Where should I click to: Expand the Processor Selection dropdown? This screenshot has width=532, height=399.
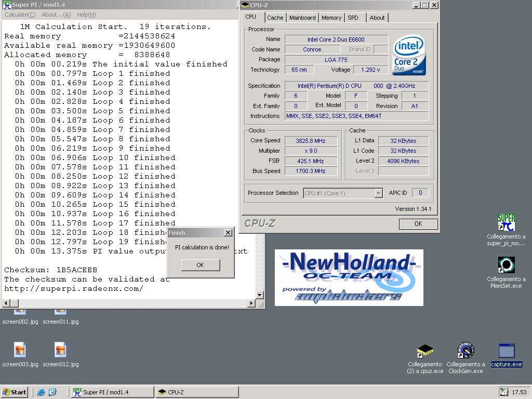click(378, 193)
